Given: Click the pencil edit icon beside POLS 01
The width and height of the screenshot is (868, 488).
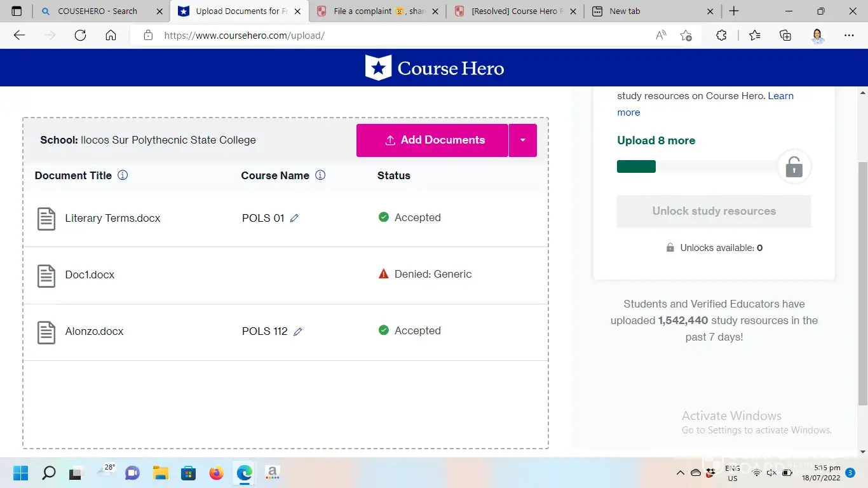Looking at the screenshot, I should pos(294,218).
